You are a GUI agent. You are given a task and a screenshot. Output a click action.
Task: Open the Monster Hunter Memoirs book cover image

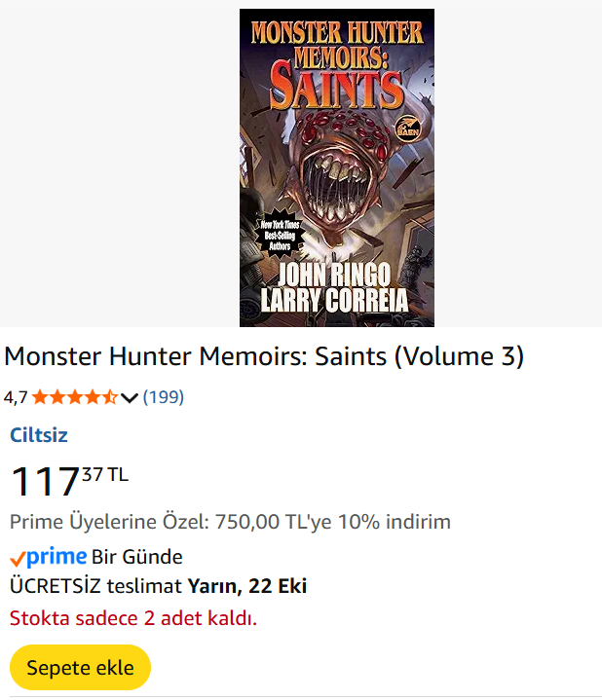pos(336,166)
